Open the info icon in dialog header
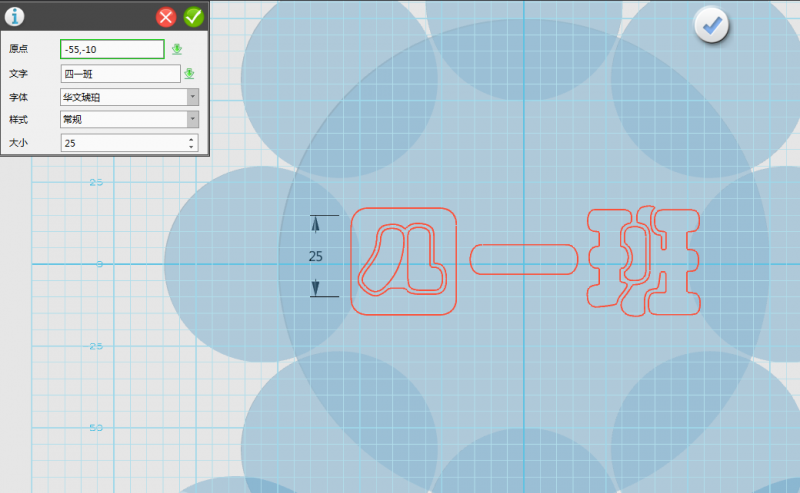Screen dimensions: 800x493 pyautogui.click(x=14, y=16)
